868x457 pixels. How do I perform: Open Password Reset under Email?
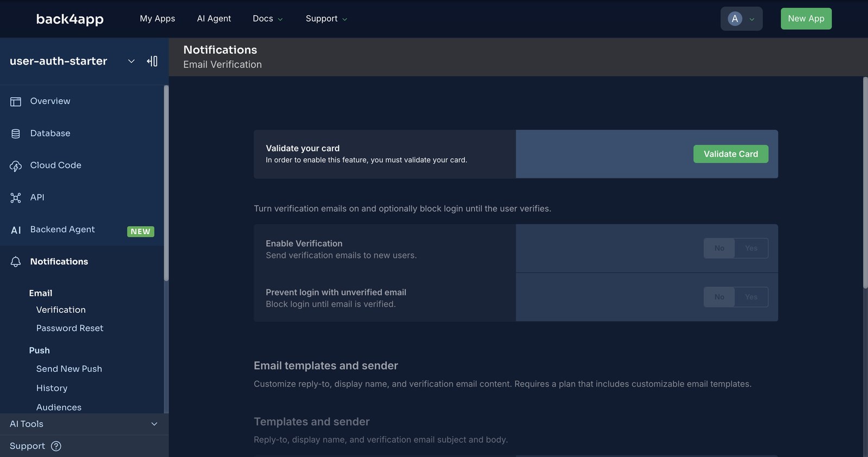coord(69,329)
